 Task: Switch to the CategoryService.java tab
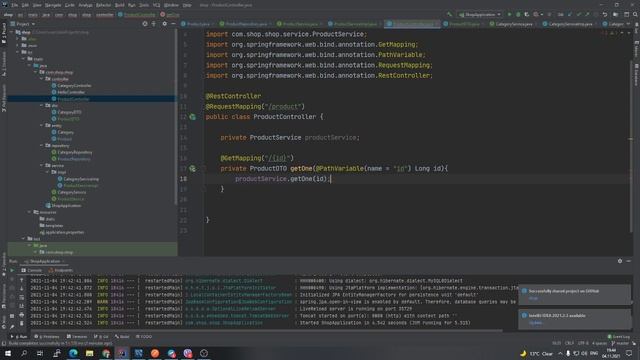tap(513, 24)
